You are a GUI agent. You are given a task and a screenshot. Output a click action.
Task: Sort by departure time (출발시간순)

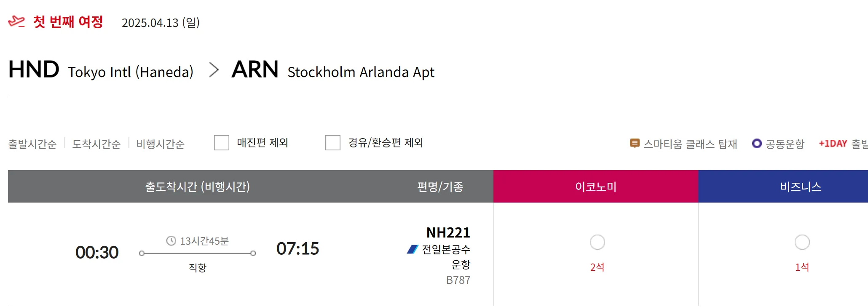[32, 144]
